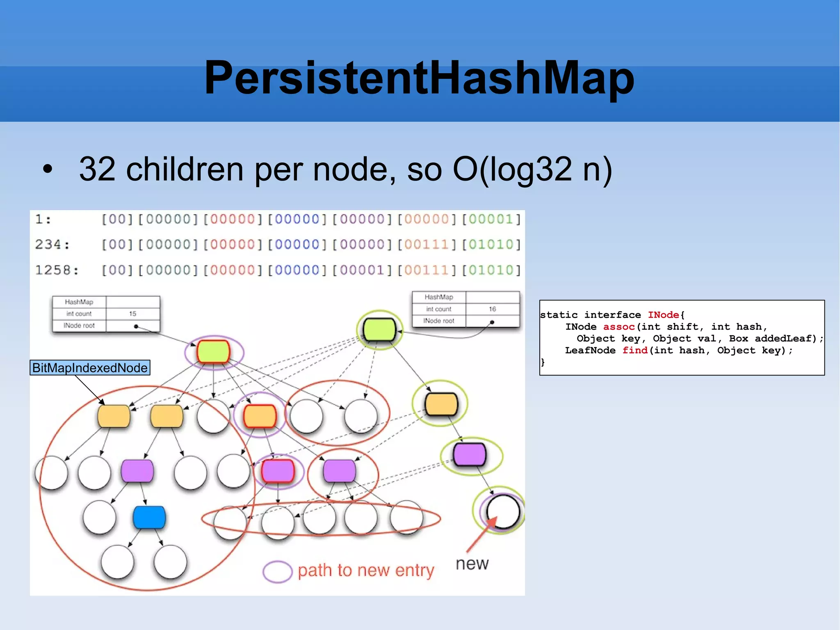Click the red-bordered orange node
The image size is (840, 630).
(x=260, y=416)
